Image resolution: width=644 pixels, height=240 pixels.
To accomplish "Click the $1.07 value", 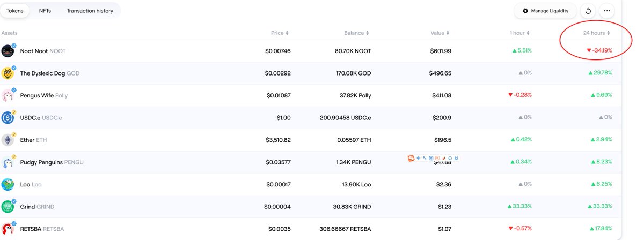I will [444, 229].
